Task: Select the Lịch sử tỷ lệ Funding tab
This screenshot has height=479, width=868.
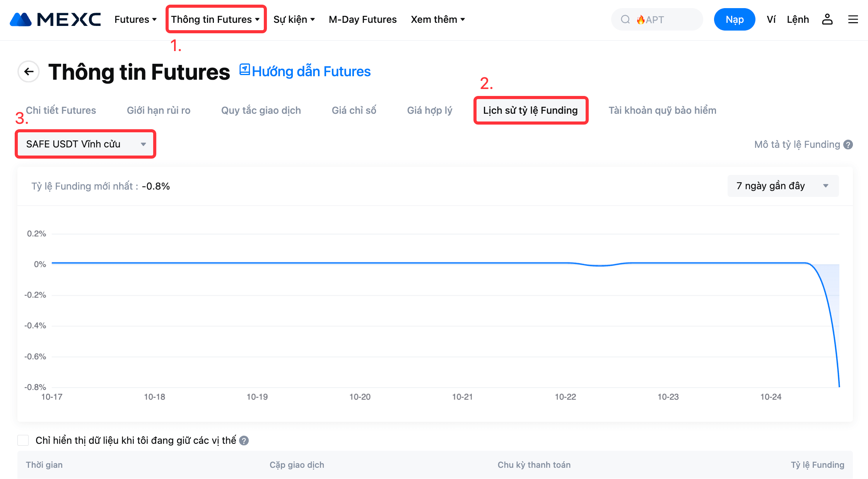Action: tap(530, 111)
